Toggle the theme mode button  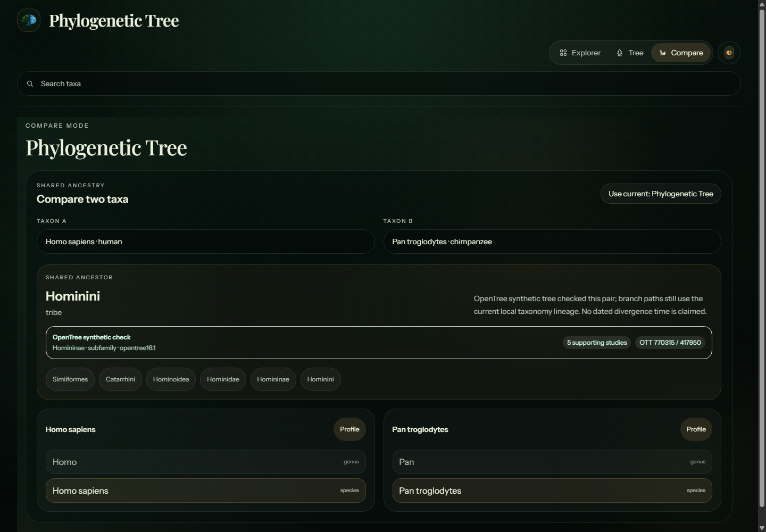pos(729,53)
